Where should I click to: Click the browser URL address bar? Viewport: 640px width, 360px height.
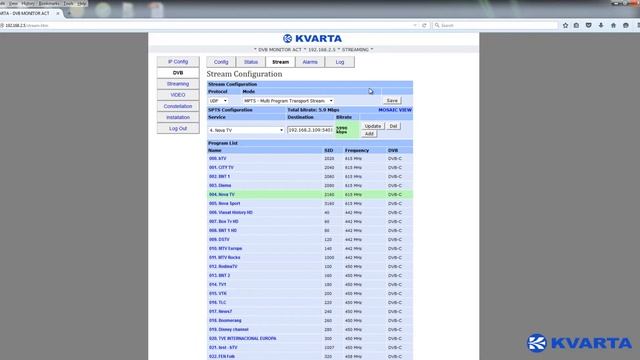click(208, 25)
